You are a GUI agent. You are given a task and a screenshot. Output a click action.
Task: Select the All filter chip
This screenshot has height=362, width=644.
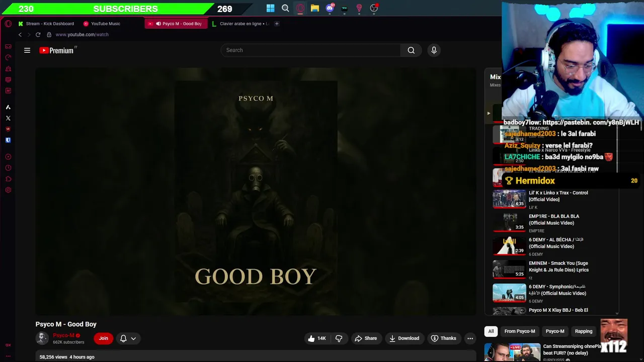pos(491,331)
